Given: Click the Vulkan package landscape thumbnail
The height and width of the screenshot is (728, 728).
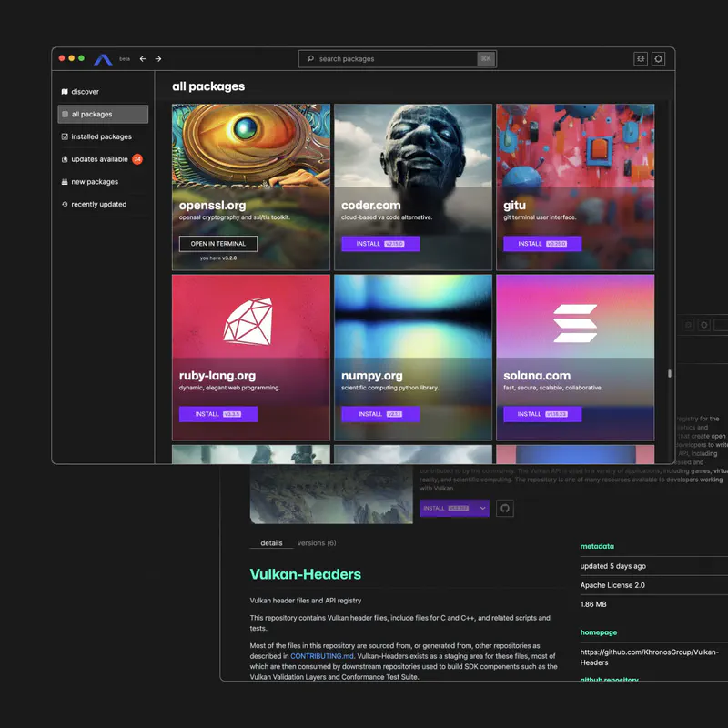Looking at the screenshot, I should [x=331, y=494].
